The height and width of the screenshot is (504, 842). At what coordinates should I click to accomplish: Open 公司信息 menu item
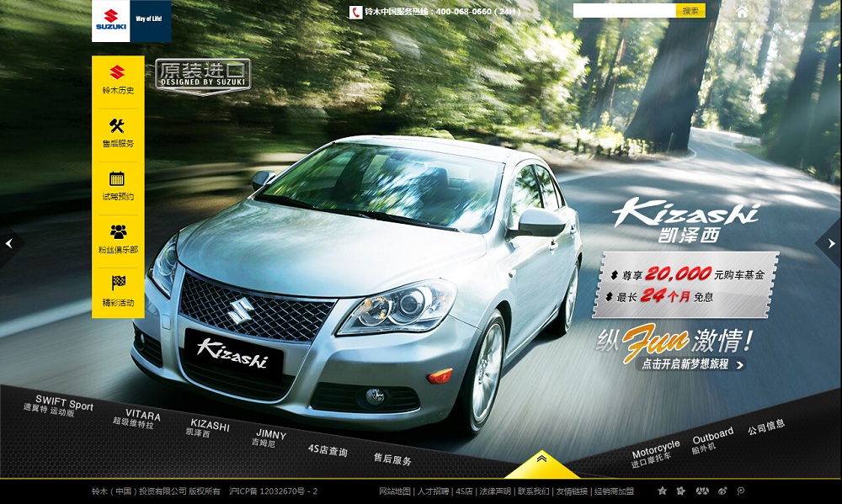pyautogui.click(x=766, y=427)
